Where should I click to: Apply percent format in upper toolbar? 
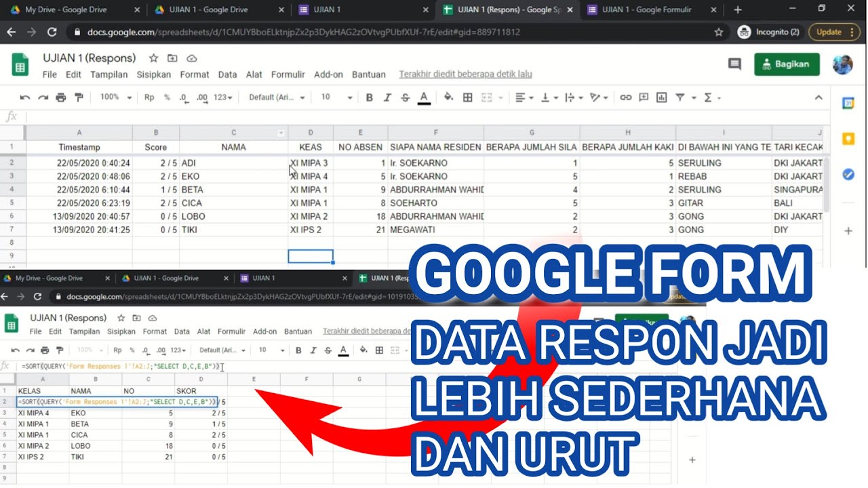[167, 98]
